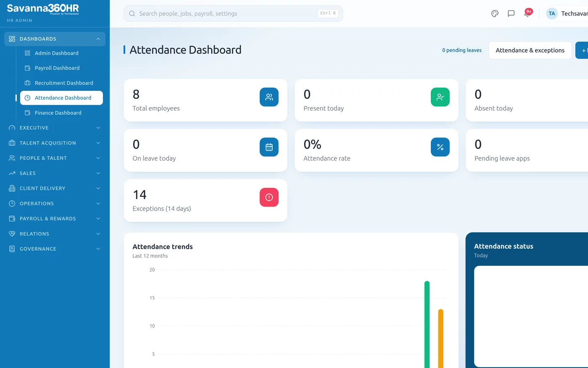The height and width of the screenshot is (368, 588).
Task: Open the theme palette icon
Action: (x=495, y=13)
